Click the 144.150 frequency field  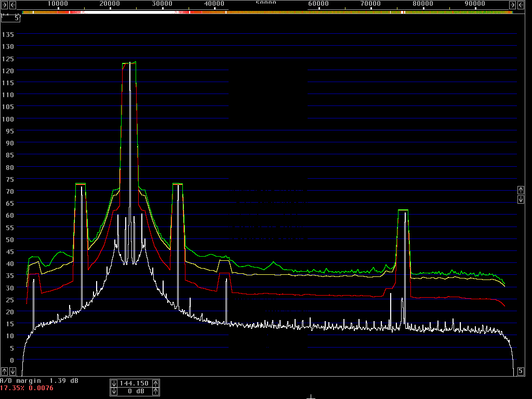click(135, 383)
